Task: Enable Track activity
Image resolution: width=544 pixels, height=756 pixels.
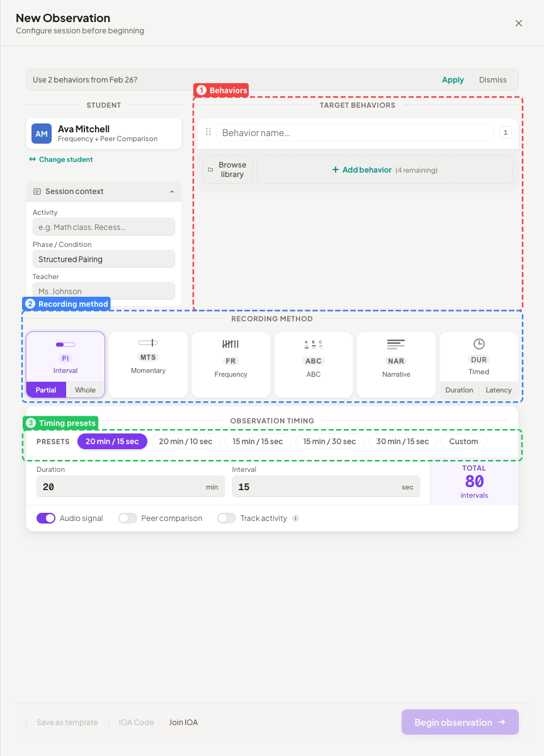Action: (x=226, y=518)
